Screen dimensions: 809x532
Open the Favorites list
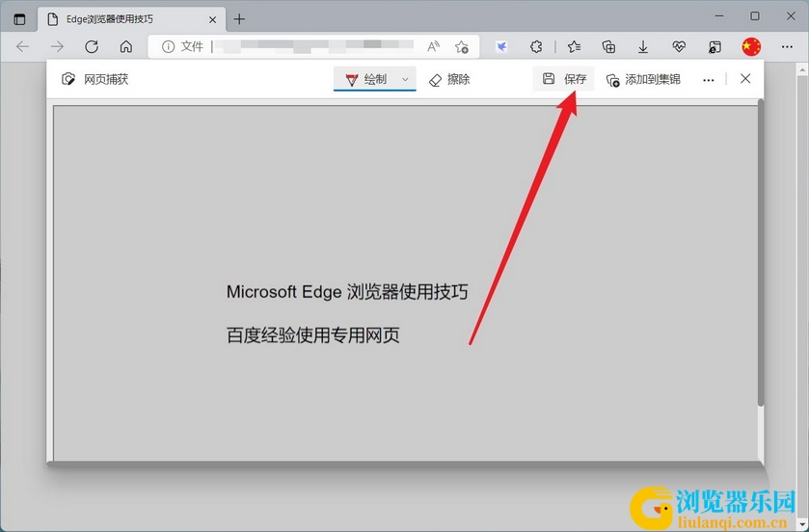(x=575, y=47)
